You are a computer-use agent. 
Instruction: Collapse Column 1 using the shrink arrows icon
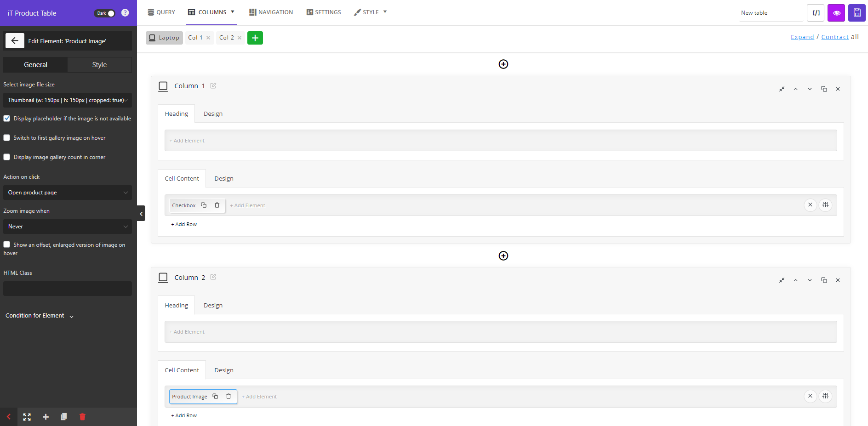[x=782, y=89]
